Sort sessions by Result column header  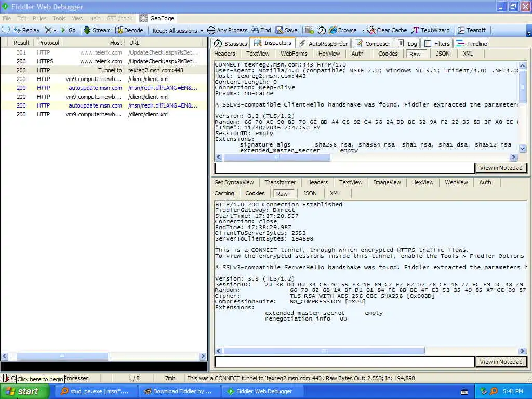pyautogui.click(x=21, y=43)
